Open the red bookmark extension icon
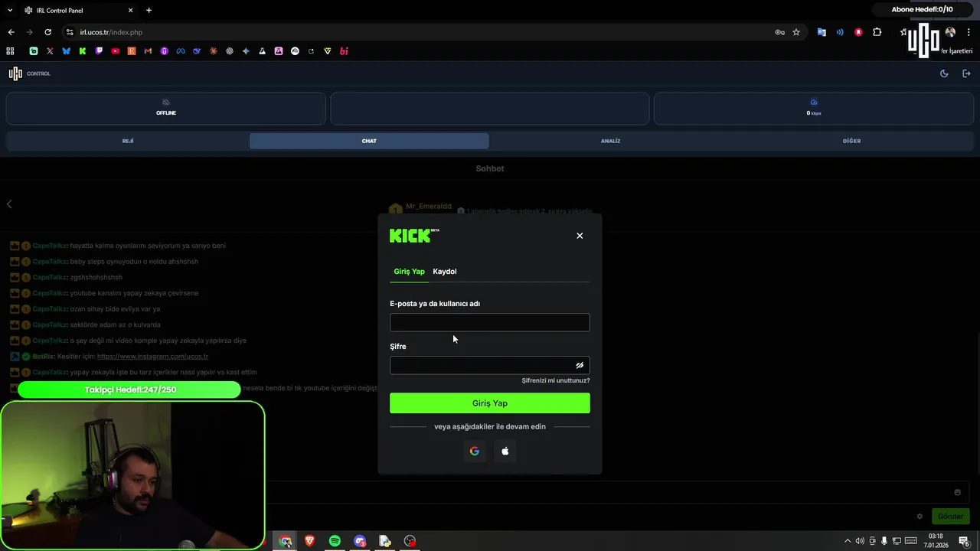 (858, 32)
